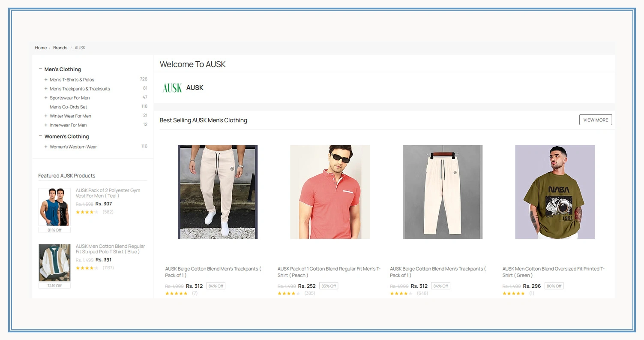Screen dimensions: 644x340
Task: Expand Men's T-Shirts & Polos subcategory
Action: point(46,80)
